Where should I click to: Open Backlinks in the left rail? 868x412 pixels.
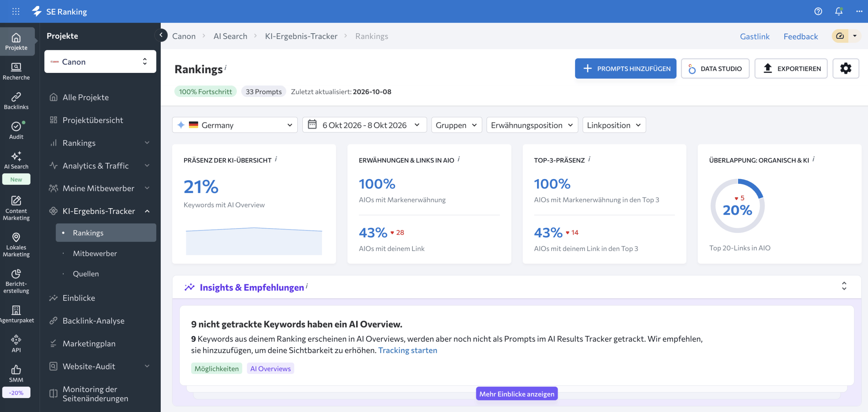click(16, 101)
